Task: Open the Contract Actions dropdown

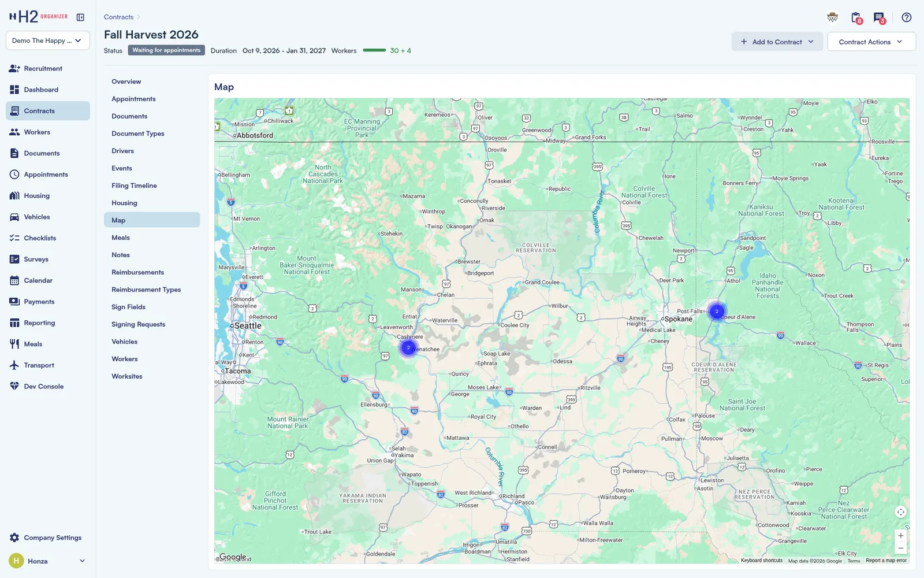Action: click(871, 42)
